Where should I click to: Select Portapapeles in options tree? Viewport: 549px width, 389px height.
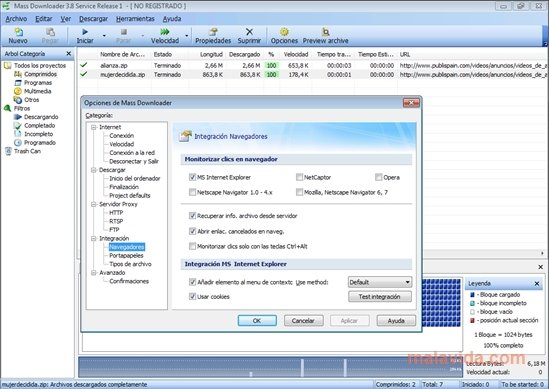(x=126, y=256)
